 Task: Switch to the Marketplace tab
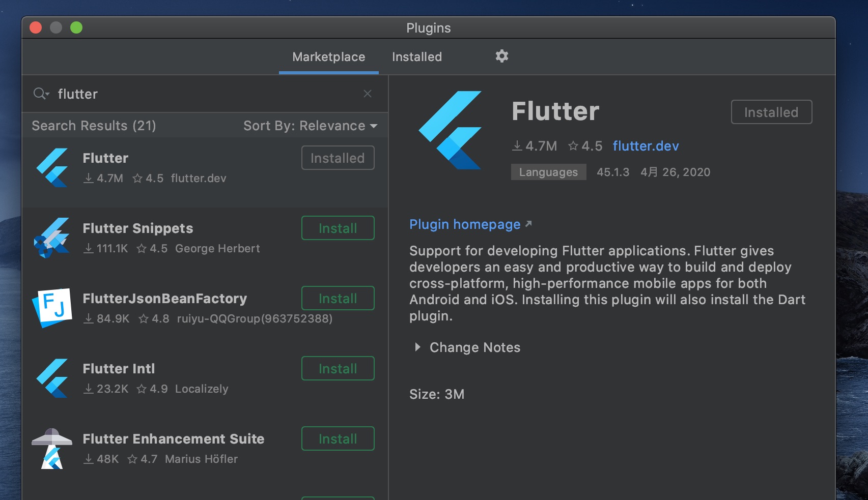[328, 57]
